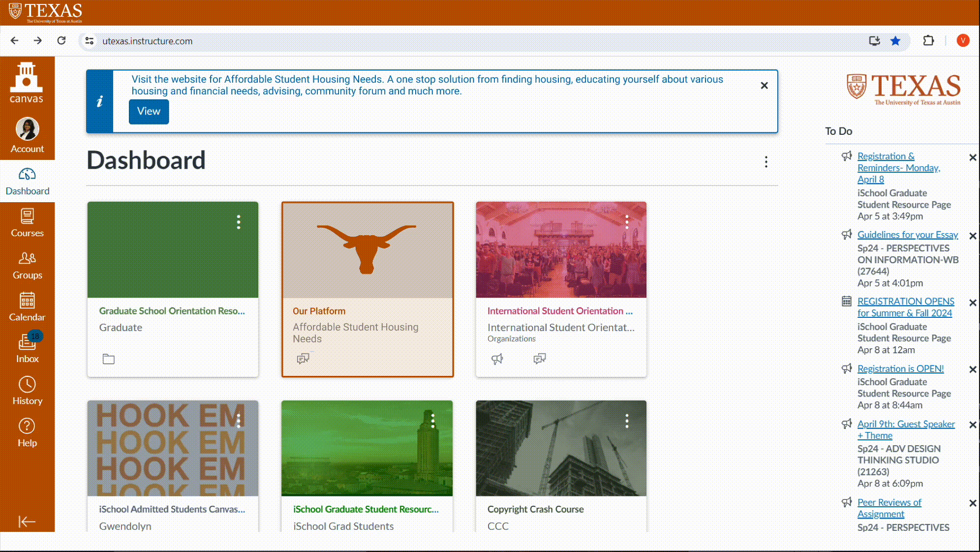Viewport: 980px width, 552px height.
Task: Open International Student Orientation course link
Action: click(x=560, y=311)
